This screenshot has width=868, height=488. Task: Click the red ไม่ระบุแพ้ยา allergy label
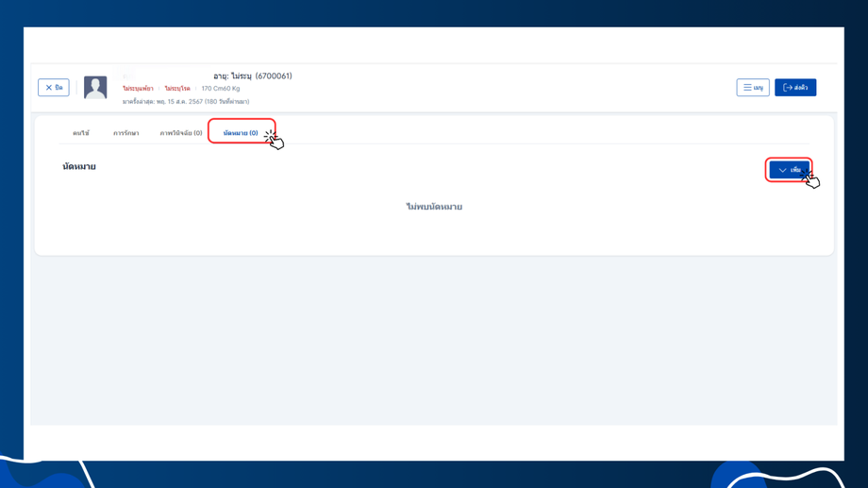pyautogui.click(x=138, y=89)
